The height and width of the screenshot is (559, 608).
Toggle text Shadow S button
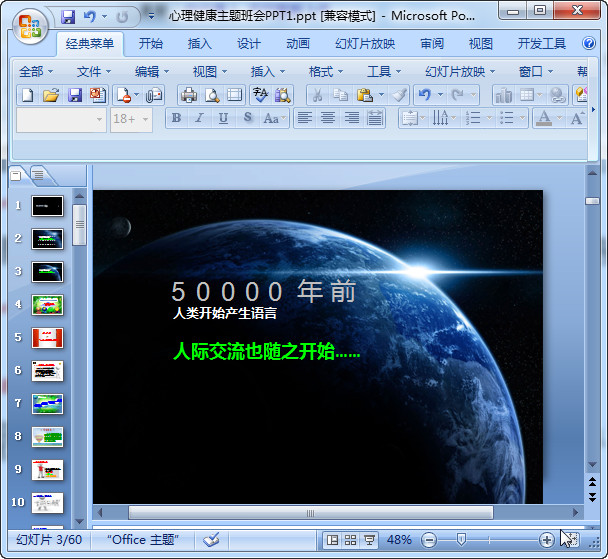click(x=247, y=118)
